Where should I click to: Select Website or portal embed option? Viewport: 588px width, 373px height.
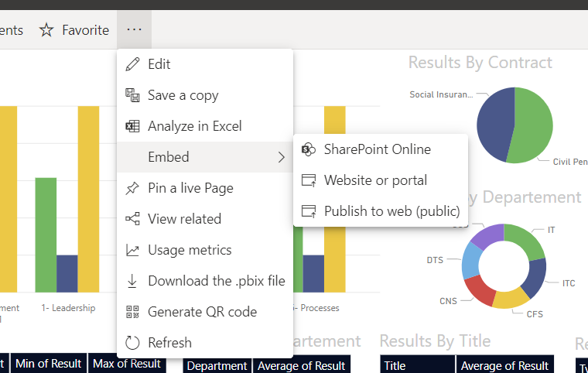click(375, 180)
